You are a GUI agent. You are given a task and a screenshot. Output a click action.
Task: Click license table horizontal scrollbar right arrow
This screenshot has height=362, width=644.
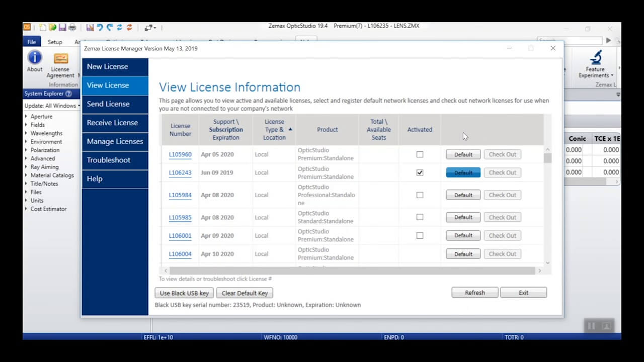[x=540, y=270]
